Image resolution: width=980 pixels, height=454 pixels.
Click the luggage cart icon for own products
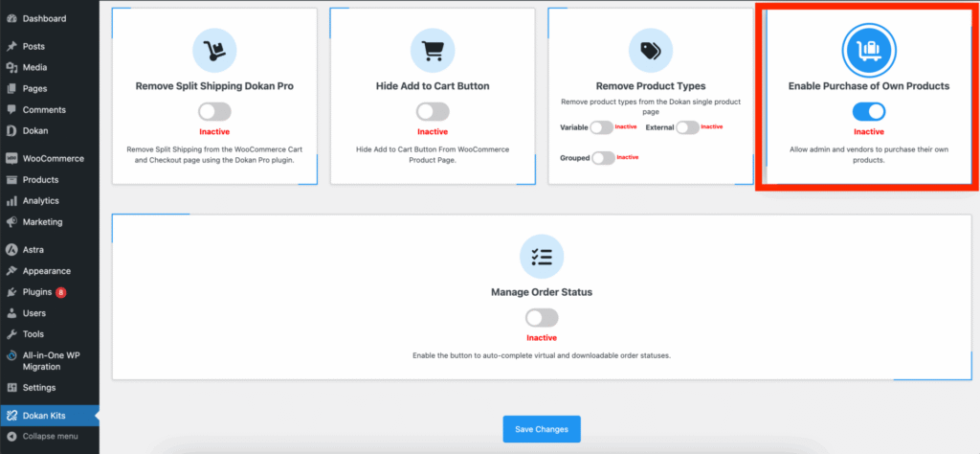coord(869,50)
